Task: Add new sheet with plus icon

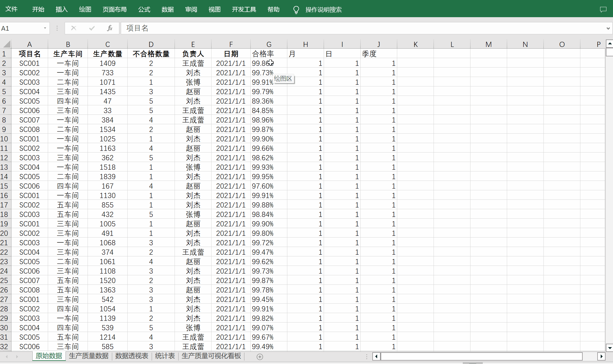Action: [260, 357]
